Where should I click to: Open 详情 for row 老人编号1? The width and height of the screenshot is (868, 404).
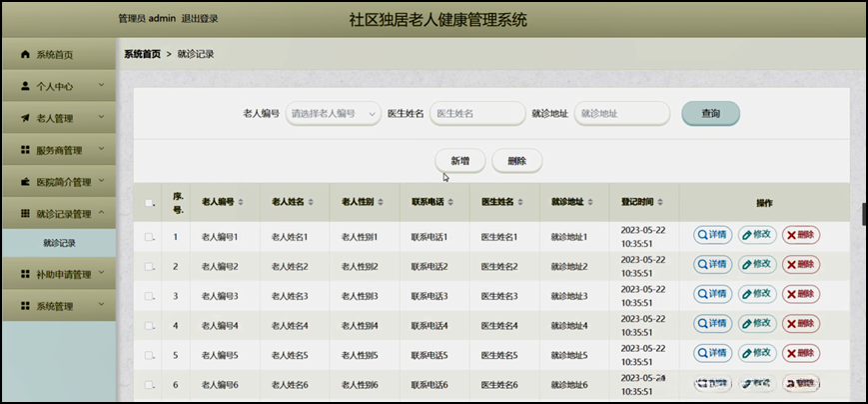point(712,235)
